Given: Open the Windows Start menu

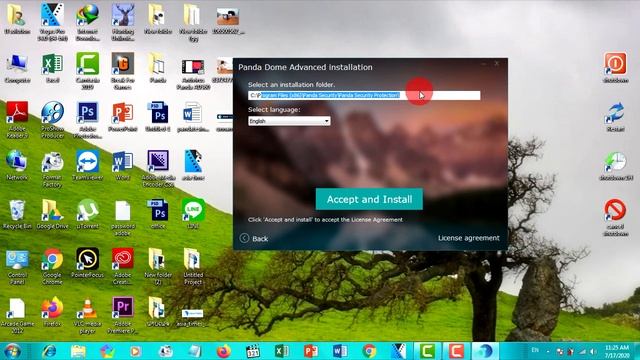Looking at the screenshot, I should coord(13,351).
